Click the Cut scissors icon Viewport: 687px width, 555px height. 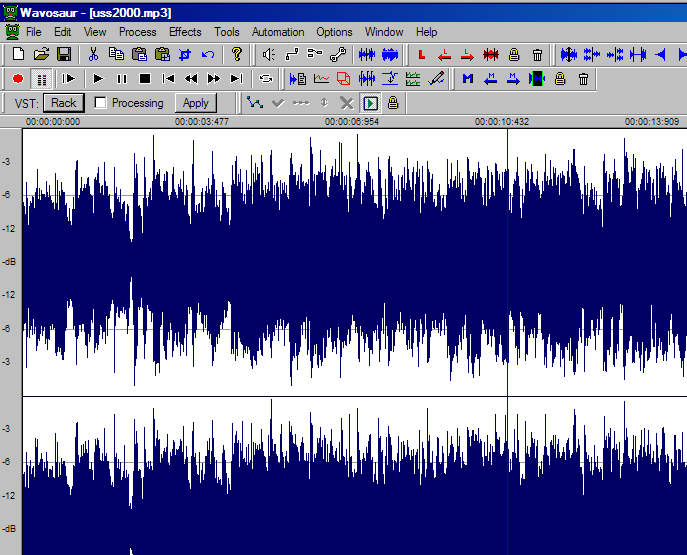point(93,54)
